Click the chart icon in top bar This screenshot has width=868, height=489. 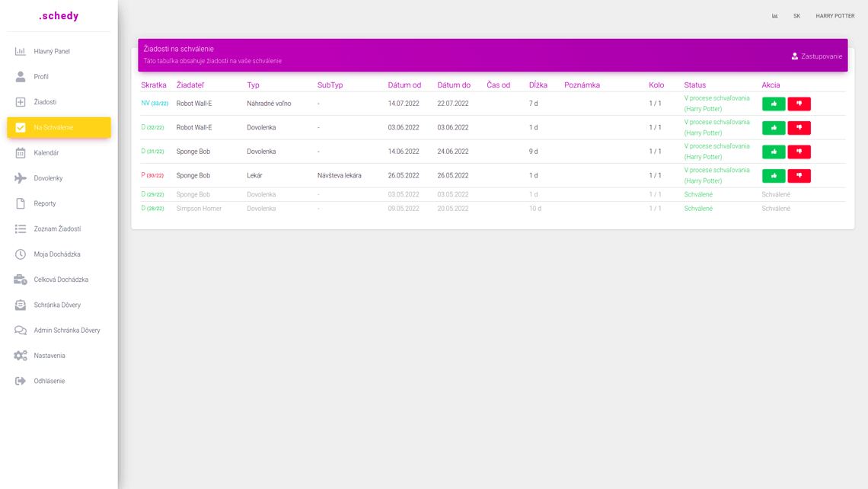click(775, 16)
